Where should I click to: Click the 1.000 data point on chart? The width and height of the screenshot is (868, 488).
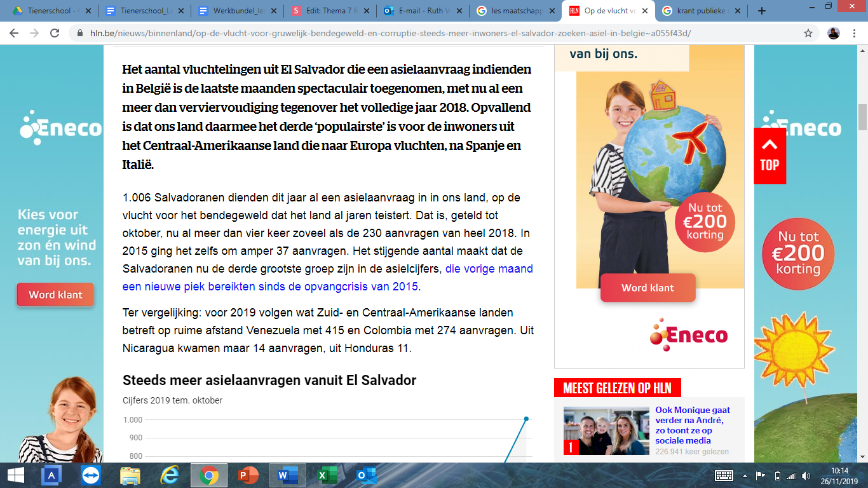point(526,419)
